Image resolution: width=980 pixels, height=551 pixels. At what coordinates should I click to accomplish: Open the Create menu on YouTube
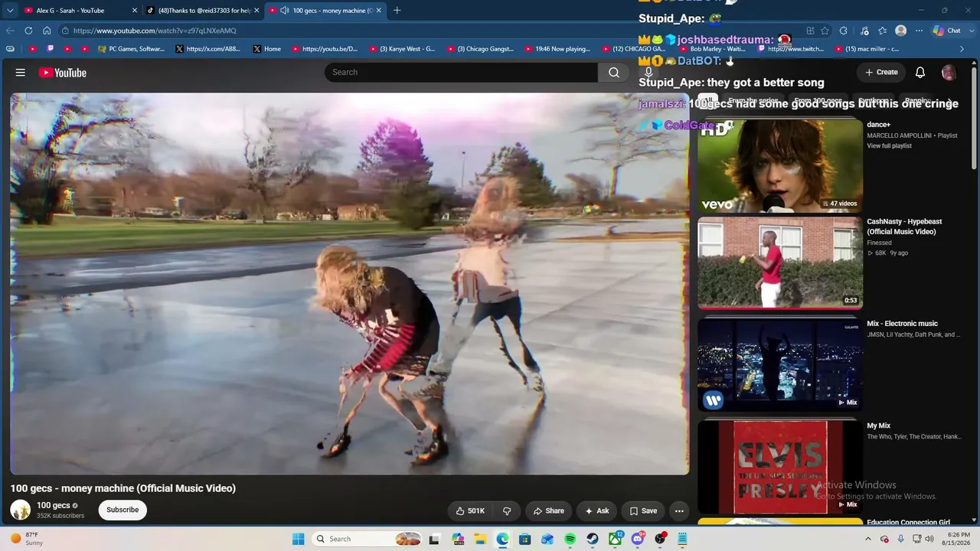(x=881, y=72)
